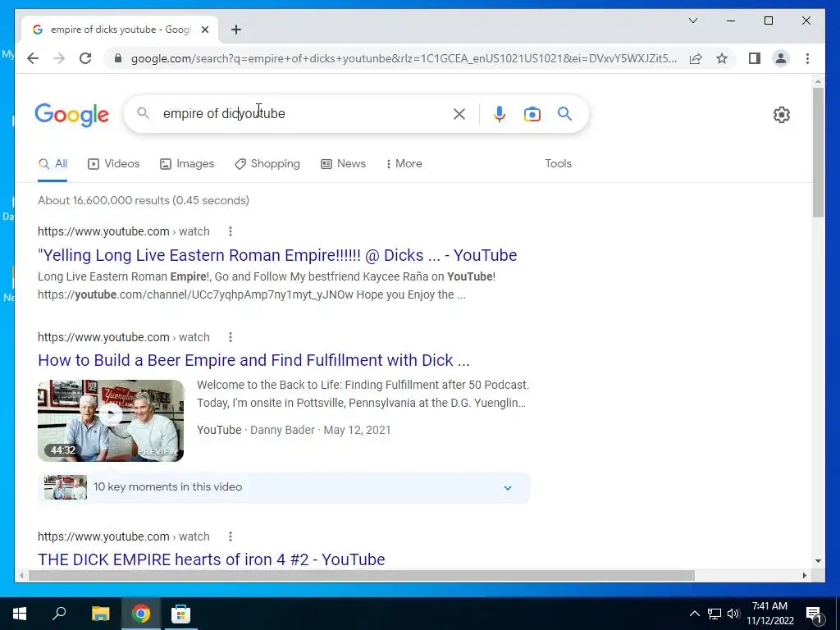Click the horizontal scroll right arrow
840x630 pixels.
(804, 576)
